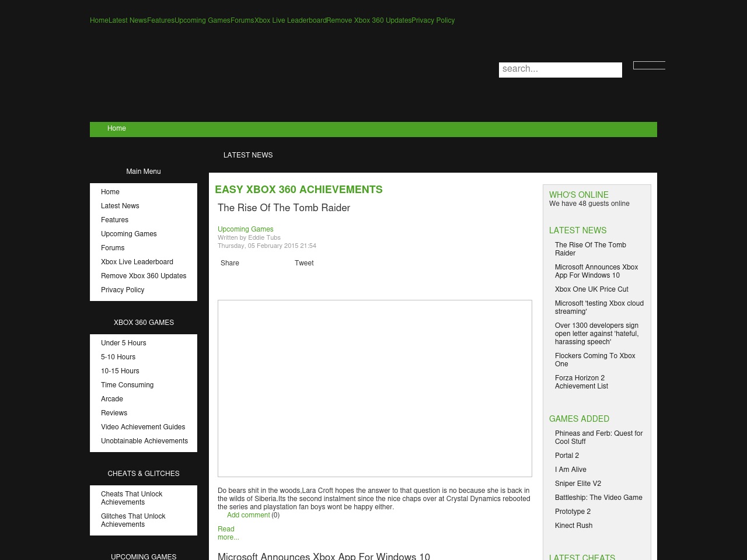Click the Home link in top navigation
The width and height of the screenshot is (747, 560).
coord(99,20)
